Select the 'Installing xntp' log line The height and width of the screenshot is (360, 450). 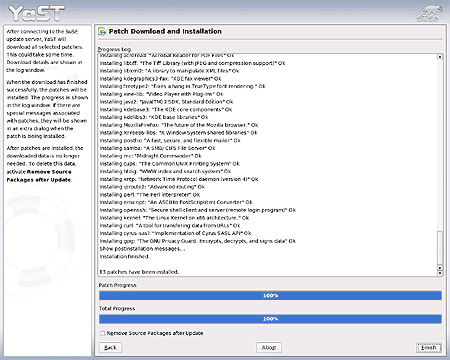(179, 179)
